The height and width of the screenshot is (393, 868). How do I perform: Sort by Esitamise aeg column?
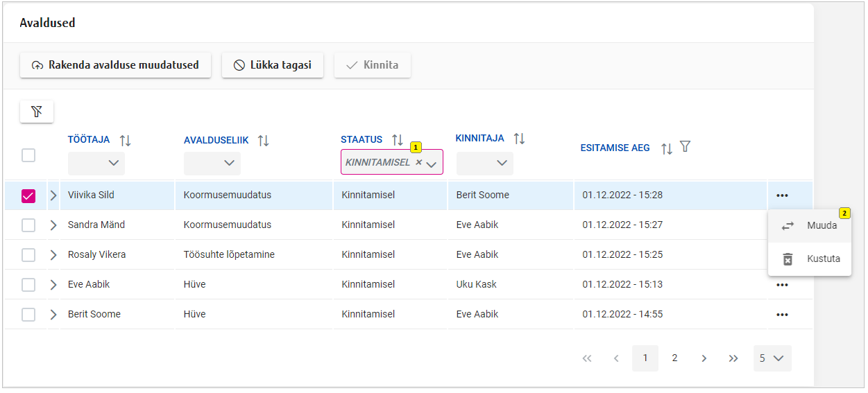[666, 148]
